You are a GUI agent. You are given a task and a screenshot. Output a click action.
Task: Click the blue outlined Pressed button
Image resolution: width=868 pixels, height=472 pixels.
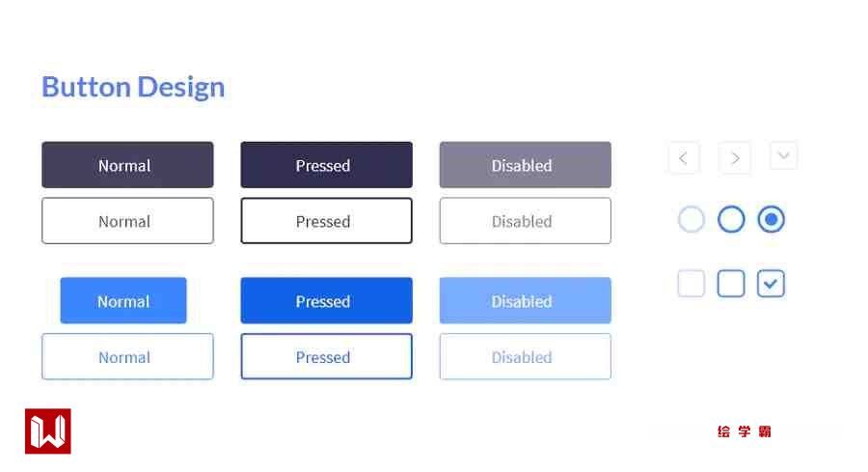click(x=326, y=357)
